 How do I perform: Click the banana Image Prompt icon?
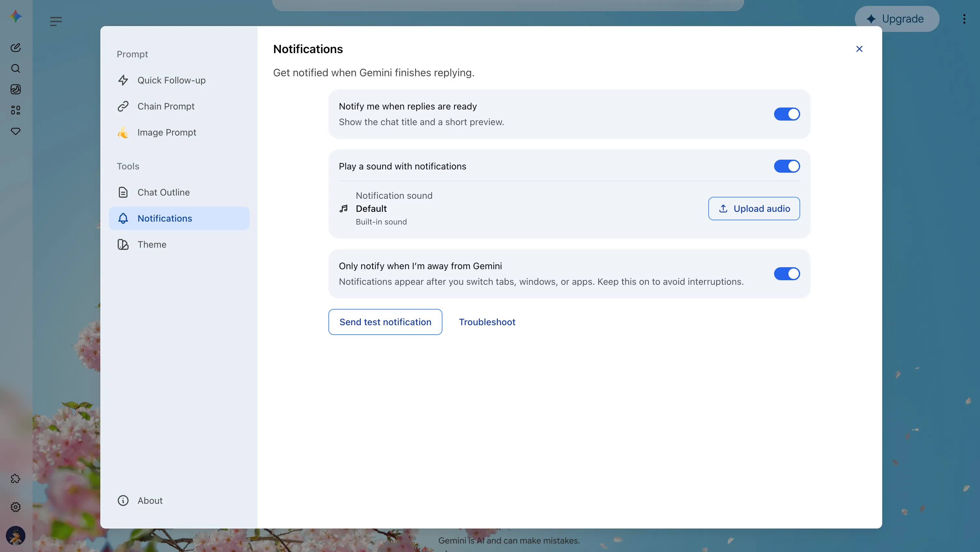pos(123,132)
